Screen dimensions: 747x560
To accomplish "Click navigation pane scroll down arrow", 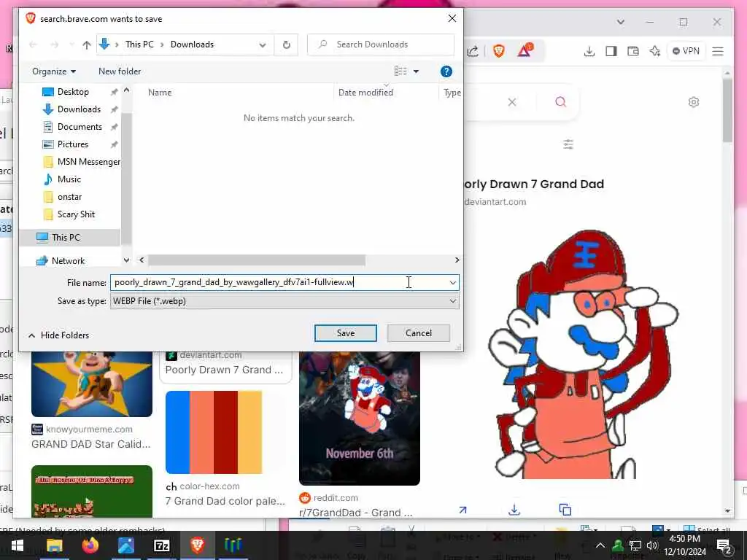I will click(126, 260).
